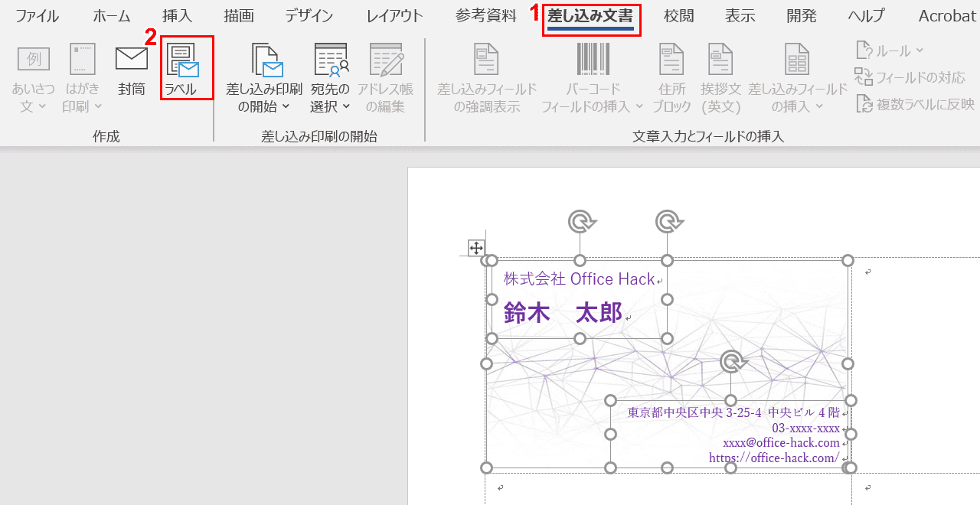Click 複数ラベルに反映 button
The height and width of the screenshot is (505, 980).
[915, 104]
